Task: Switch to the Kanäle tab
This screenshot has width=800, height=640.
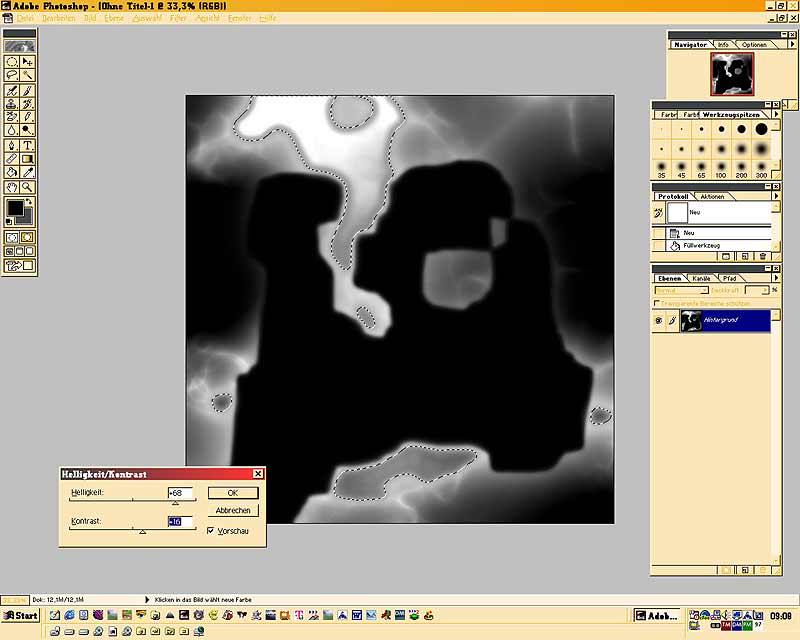Action: (x=700, y=278)
